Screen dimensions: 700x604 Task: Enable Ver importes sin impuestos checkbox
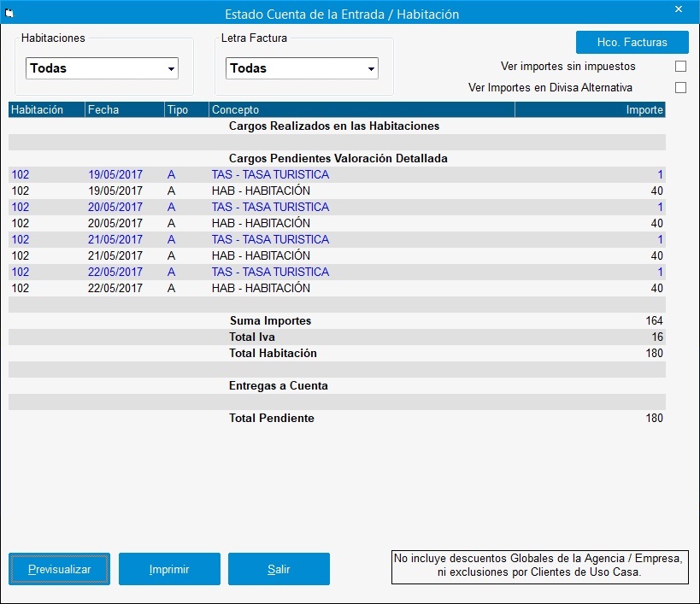click(680, 67)
